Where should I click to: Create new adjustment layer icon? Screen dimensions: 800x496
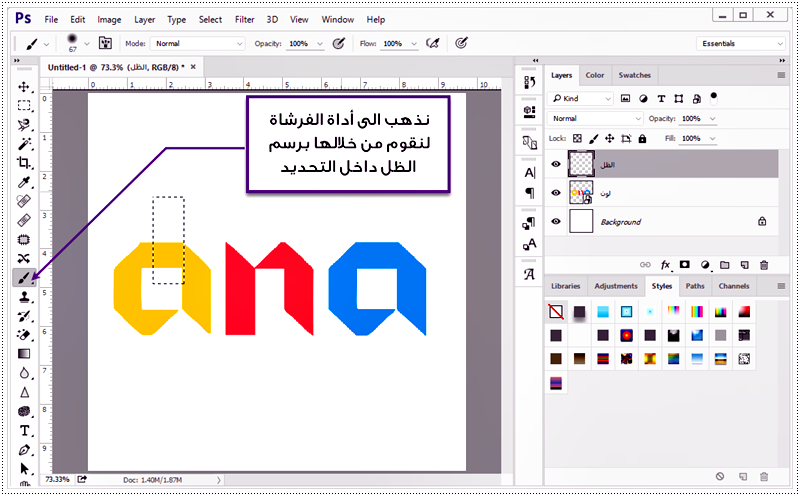[705, 265]
